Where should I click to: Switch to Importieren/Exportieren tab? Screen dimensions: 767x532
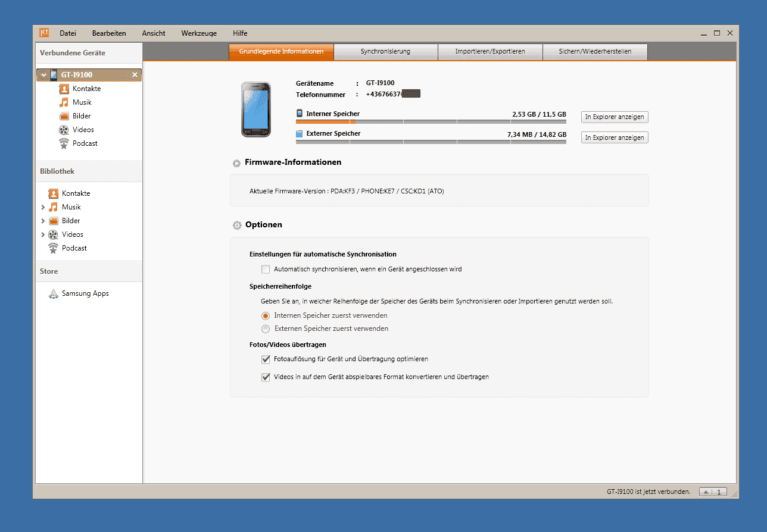click(490, 52)
